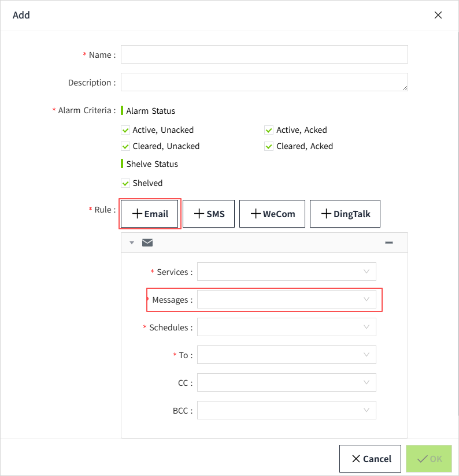Toggle the Cleared, Acked checkbox
459x476 pixels.
pos(269,146)
